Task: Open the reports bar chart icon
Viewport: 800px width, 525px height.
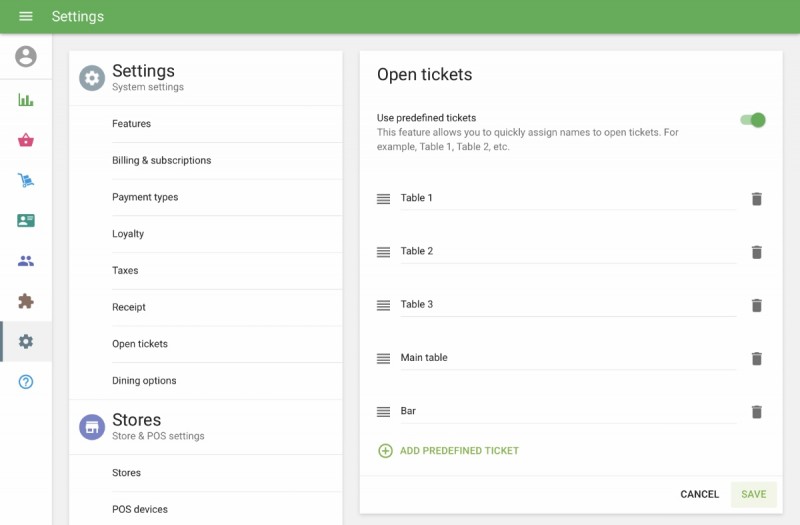Action: (x=26, y=100)
